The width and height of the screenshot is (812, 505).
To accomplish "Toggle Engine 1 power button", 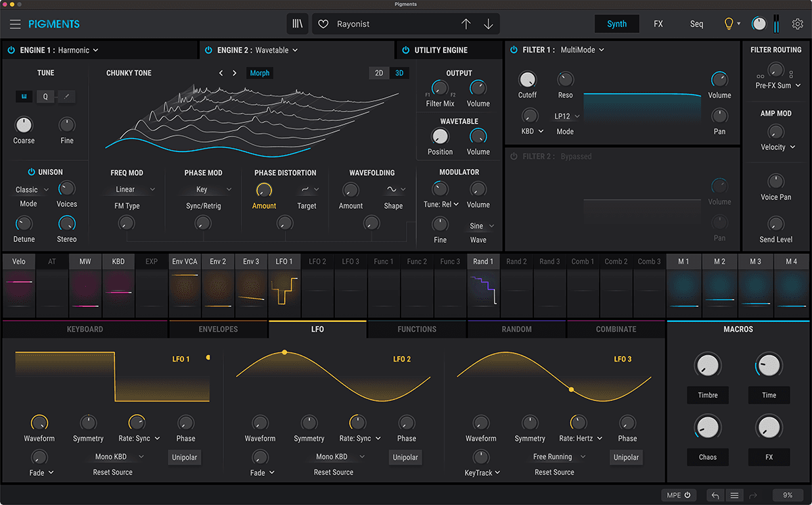I will point(11,50).
